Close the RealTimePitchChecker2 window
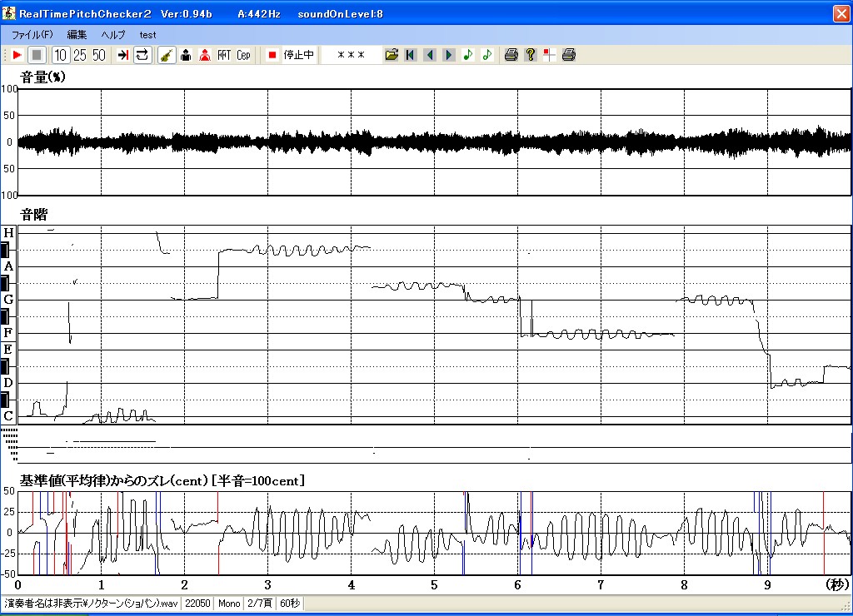This screenshot has height=616, width=853. click(x=841, y=13)
